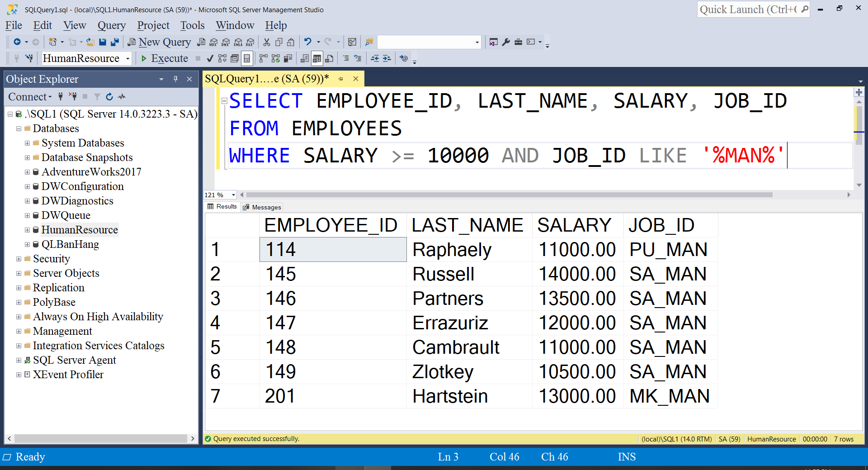Open a new MDX query via toolbar icon
This screenshot has width=868, height=470.
pyautogui.click(x=213, y=42)
